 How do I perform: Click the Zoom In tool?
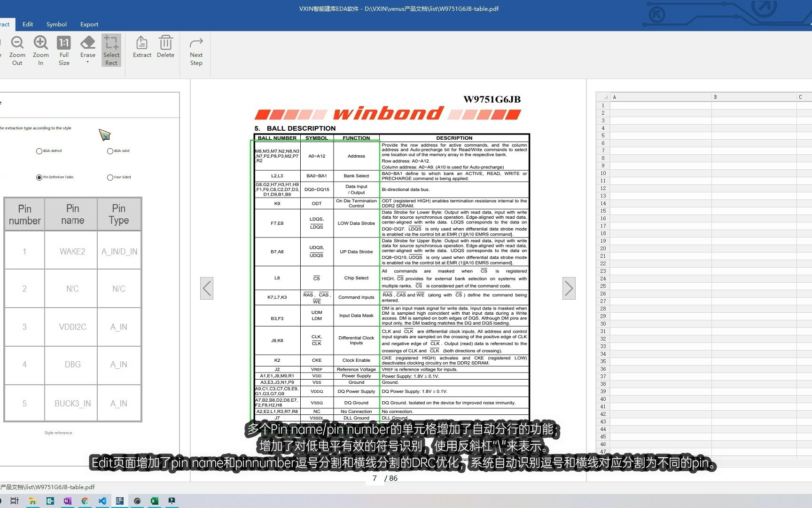point(41,50)
